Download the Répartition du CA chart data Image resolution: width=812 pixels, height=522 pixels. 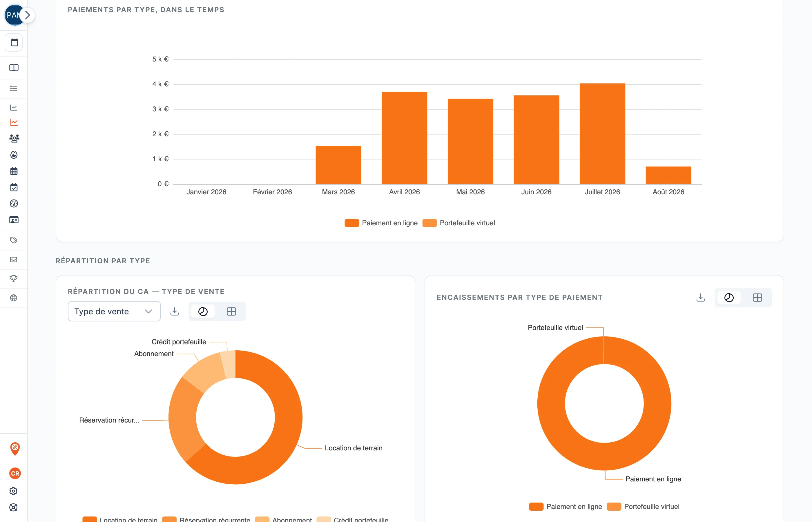[x=175, y=311]
